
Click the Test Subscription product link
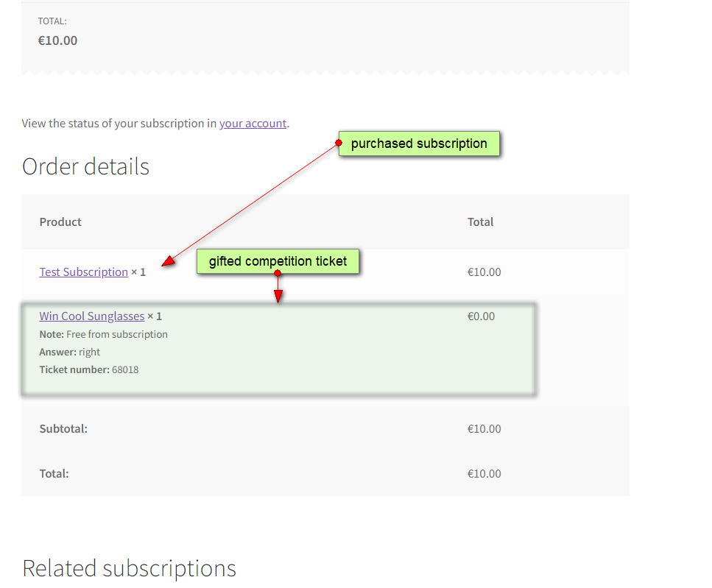[83, 272]
